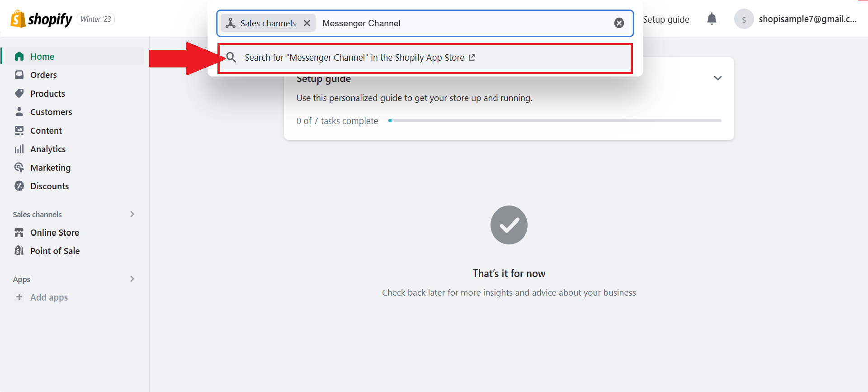Click the Customers person icon
The width and height of the screenshot is (868, 392).
pyautogui.click(x=19, y=111)
